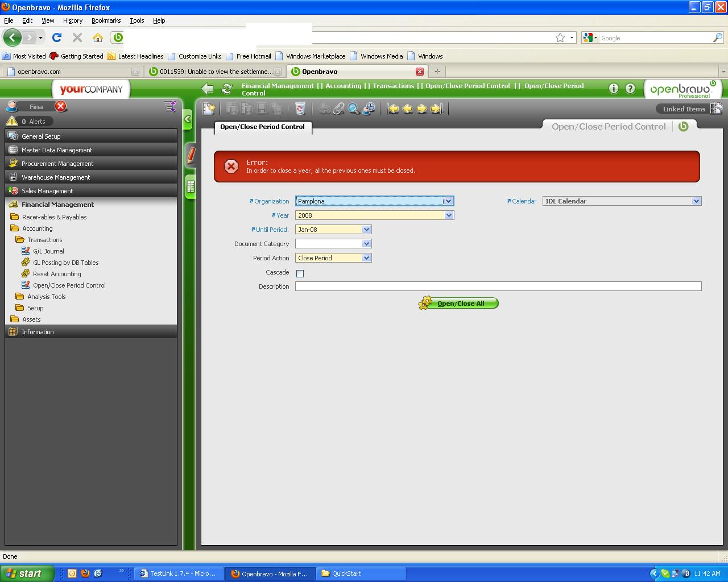Open the Search magnifier toolbar icon
The image size is (728, 582).
(353, 109)
